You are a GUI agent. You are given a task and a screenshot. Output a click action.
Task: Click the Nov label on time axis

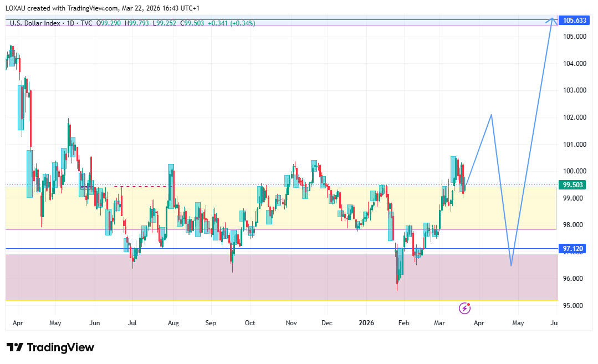(291, 322)
